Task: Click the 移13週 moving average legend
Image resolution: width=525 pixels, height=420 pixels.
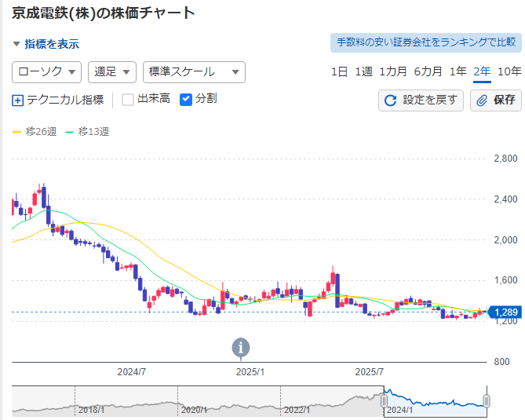Action: (87, 132)
